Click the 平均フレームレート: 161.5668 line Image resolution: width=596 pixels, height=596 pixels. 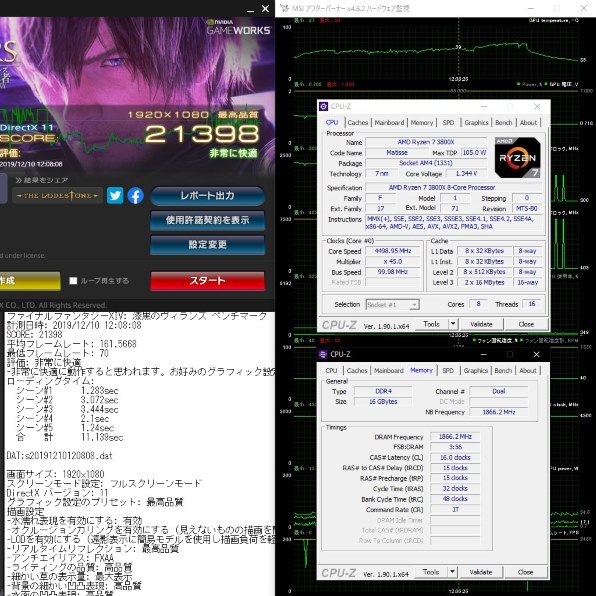[71, 344]
